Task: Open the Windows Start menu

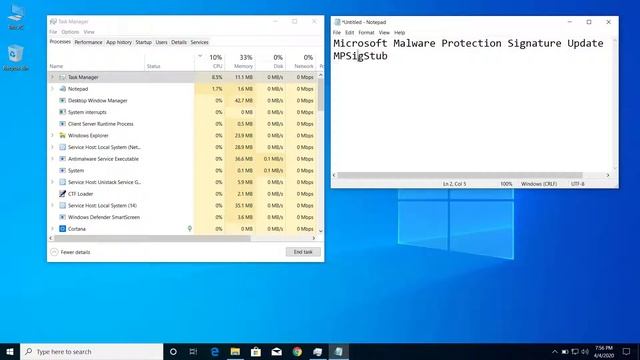Action: (10, 351)
